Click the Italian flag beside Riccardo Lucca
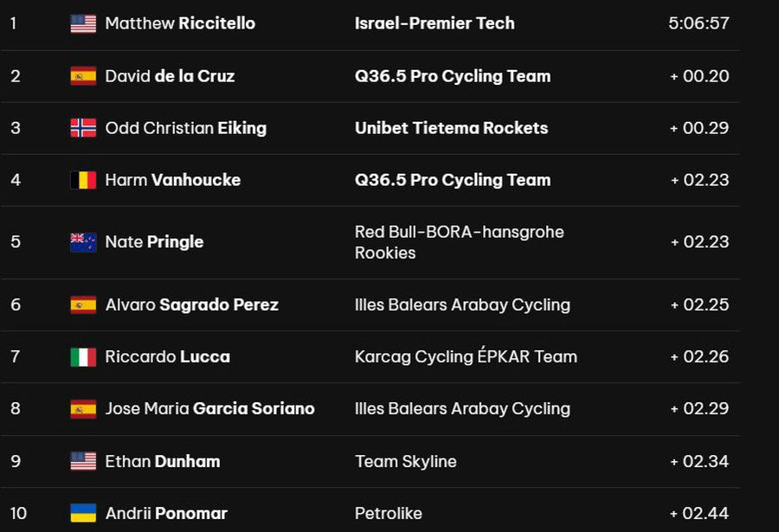 [x=83, y=356]
